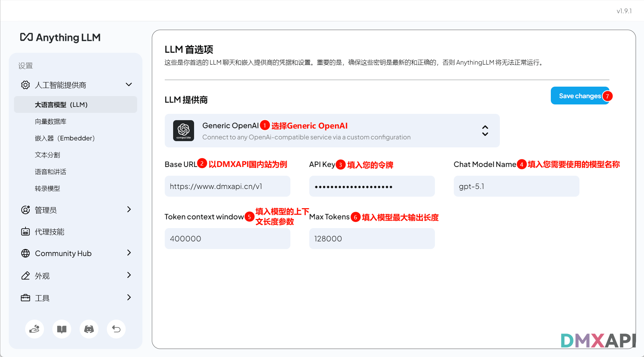Select the 管理员 user settings icon
644x357 pixels.
tap(25, 210)
